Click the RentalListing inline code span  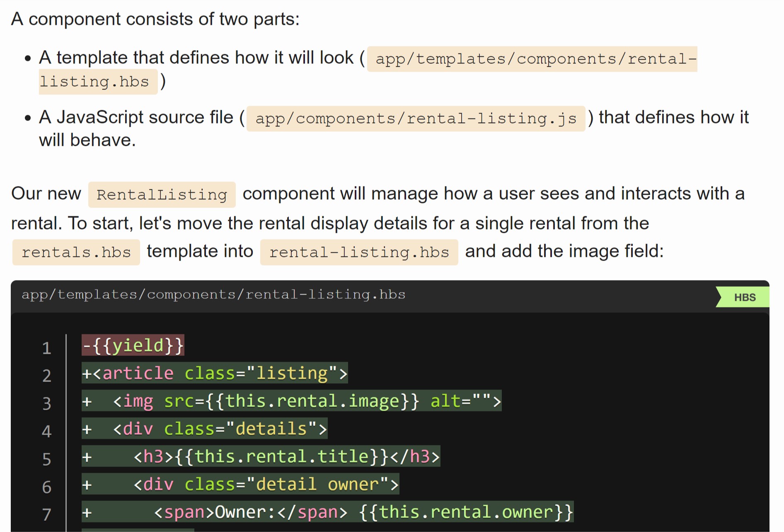pos(162,194)
